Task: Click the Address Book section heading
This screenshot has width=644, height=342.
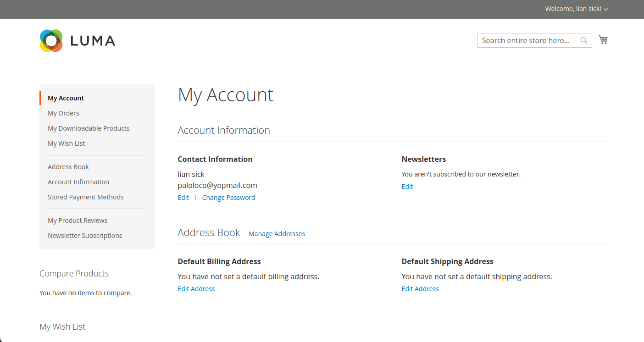Action: [x=209, y=233]
